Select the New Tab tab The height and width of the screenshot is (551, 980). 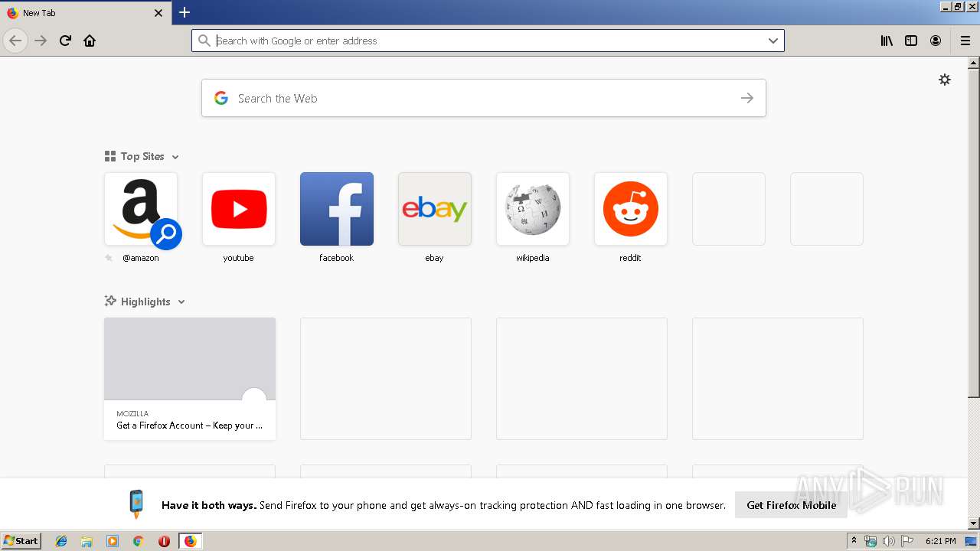(x=86, y=13)
